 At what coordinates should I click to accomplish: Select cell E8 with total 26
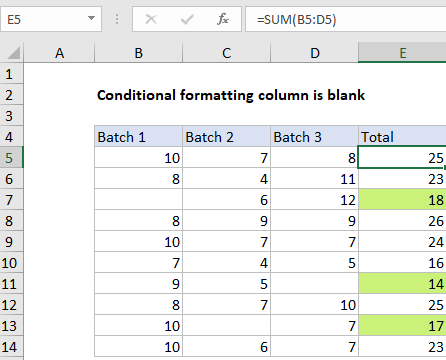coord(402,221)
